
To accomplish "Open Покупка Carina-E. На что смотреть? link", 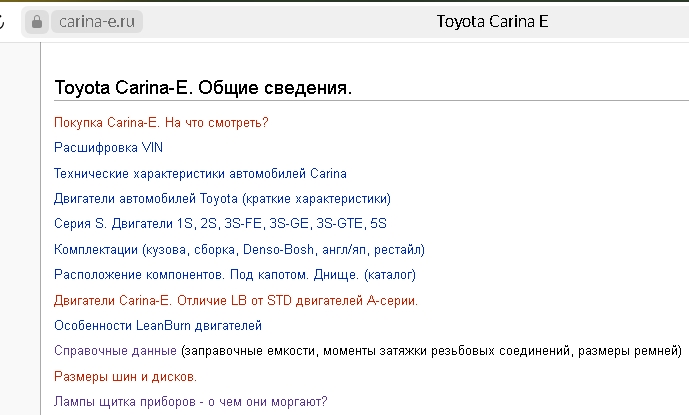I will [161, 123].
